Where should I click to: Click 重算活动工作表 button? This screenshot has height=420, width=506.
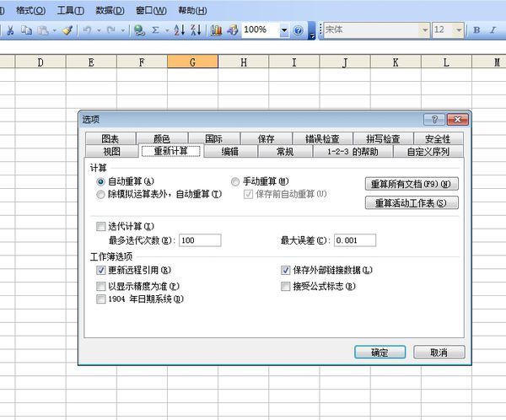click(x=412, y=202)
